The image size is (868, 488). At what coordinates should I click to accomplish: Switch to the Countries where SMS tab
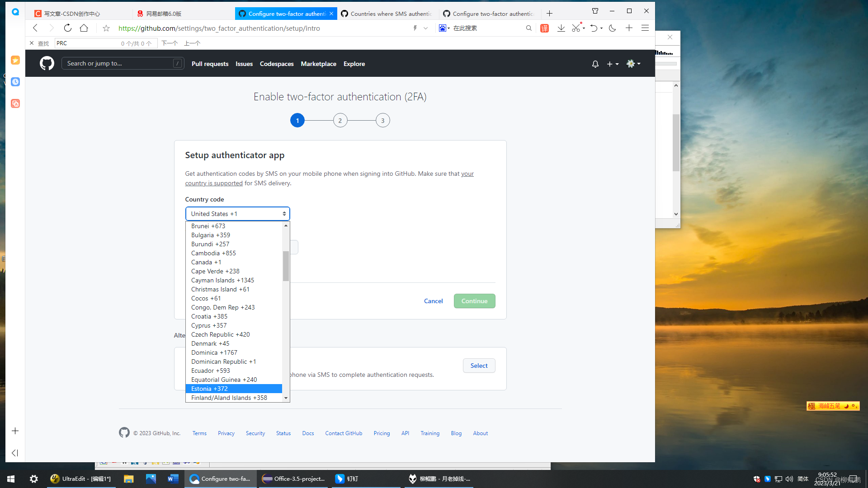tap(387, 14)
